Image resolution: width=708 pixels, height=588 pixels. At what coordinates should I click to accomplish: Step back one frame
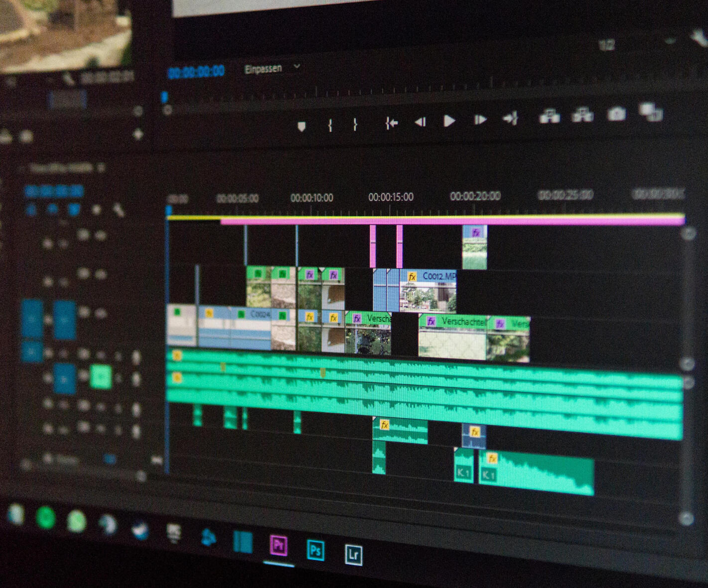pos(420,121)
